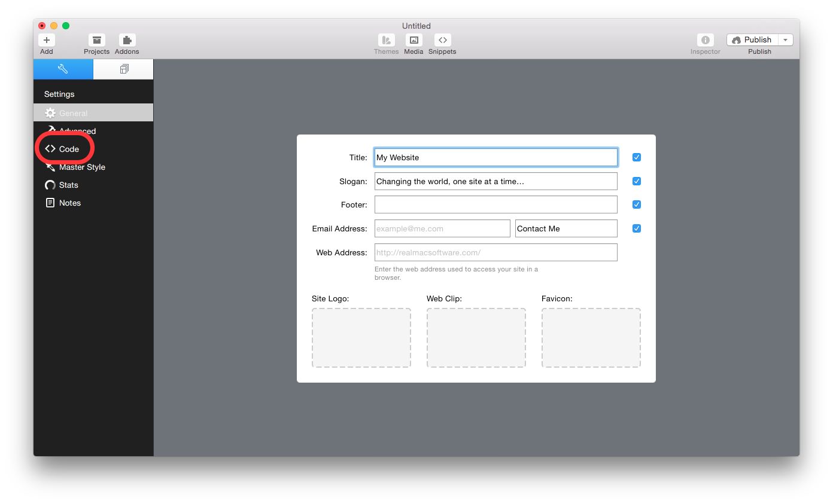Click the Master Style brush icon

click(x=50, y=167)
